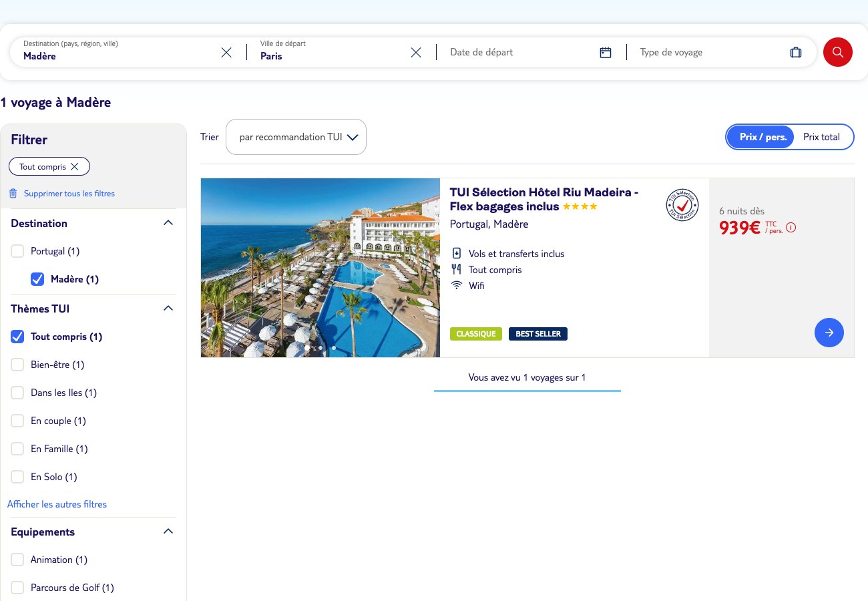
Task: Click the BEST SELLER tag
Action: coord(538,334)
